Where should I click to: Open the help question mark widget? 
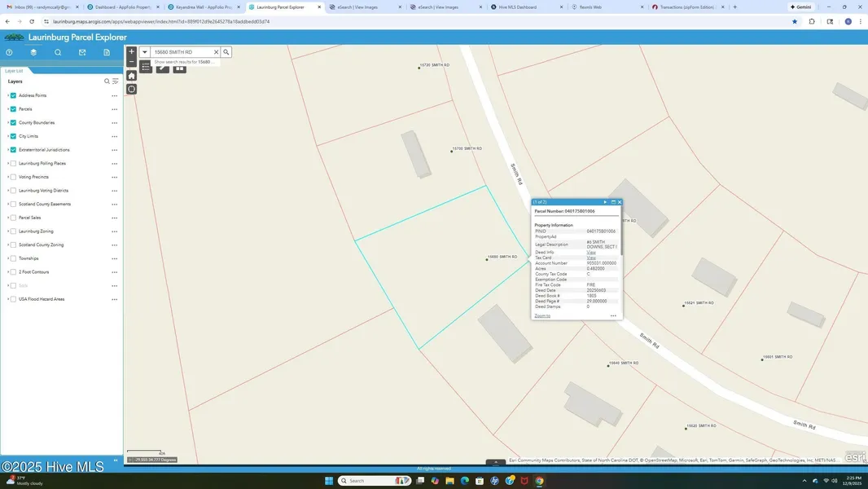pos(9,52)
